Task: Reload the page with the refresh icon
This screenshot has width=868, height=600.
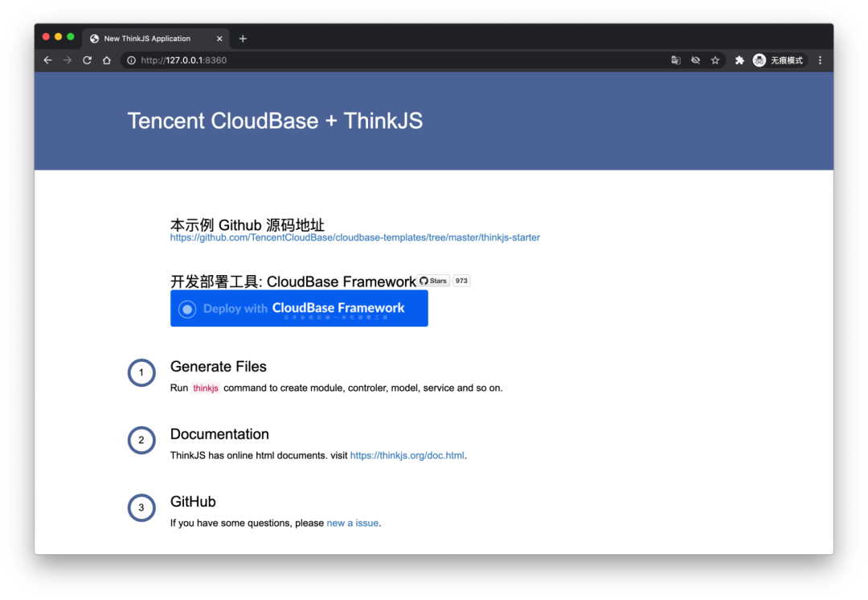Action: [x=87, y=60]
